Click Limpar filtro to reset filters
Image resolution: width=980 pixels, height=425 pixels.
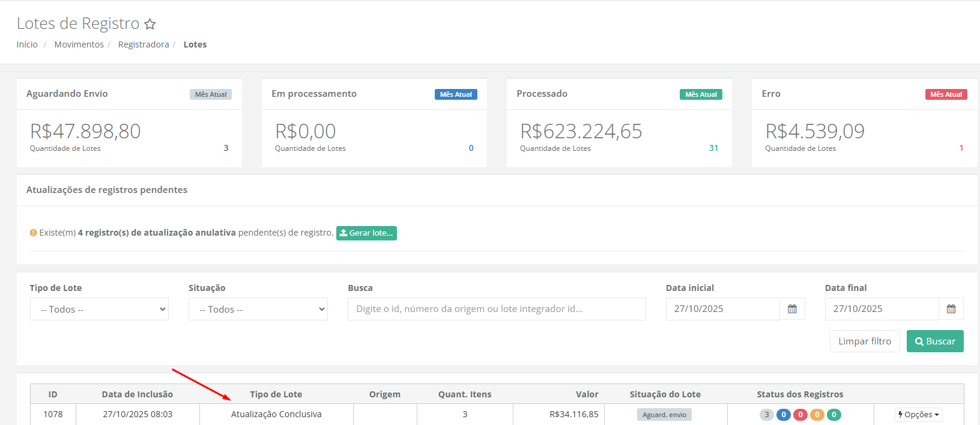click(865, 341)
